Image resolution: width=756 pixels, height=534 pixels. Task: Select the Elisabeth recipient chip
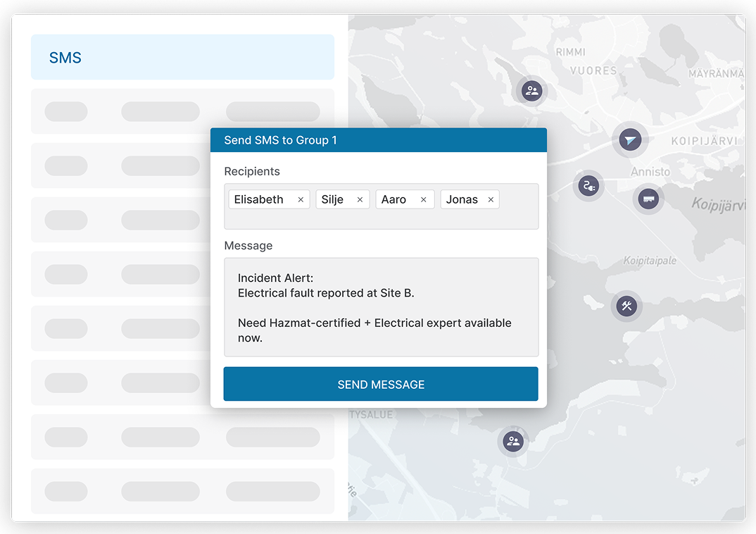259,200
